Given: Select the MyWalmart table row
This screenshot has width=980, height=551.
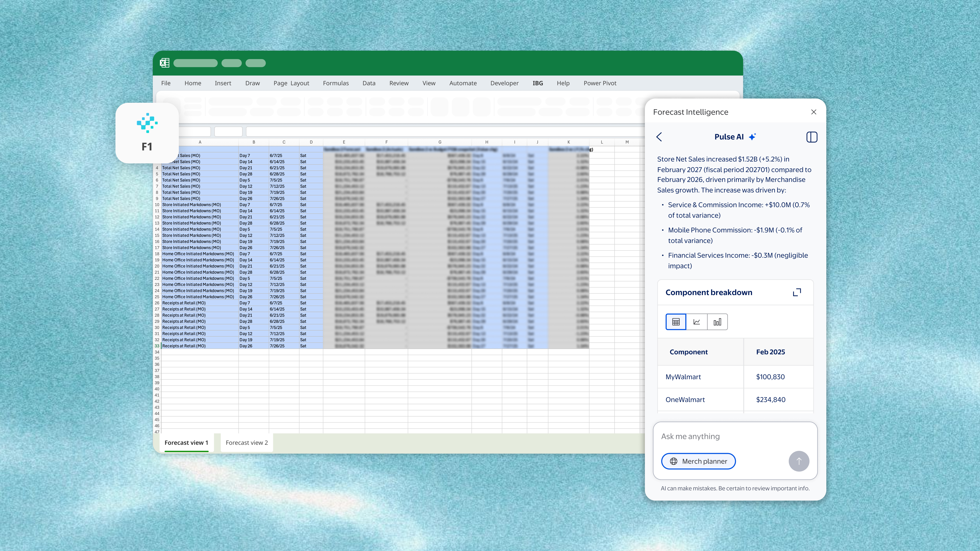Looking at the screenshot, I should (x=735, y=377).
